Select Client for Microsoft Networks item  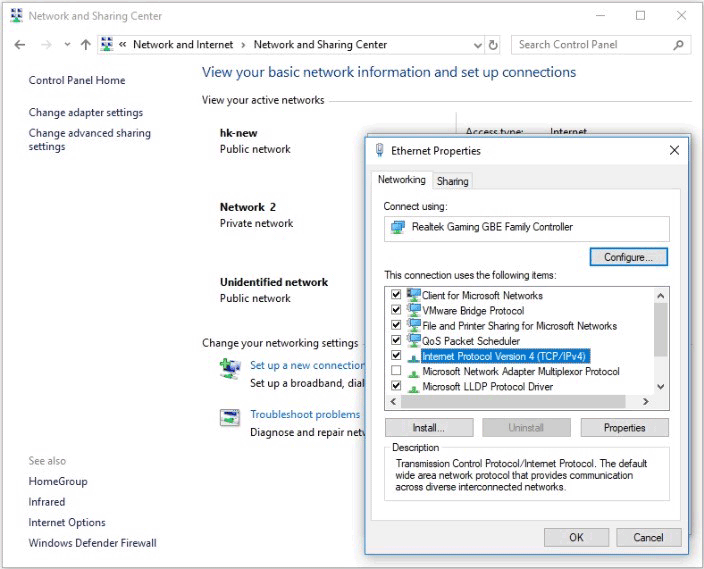tap(482, 296)
